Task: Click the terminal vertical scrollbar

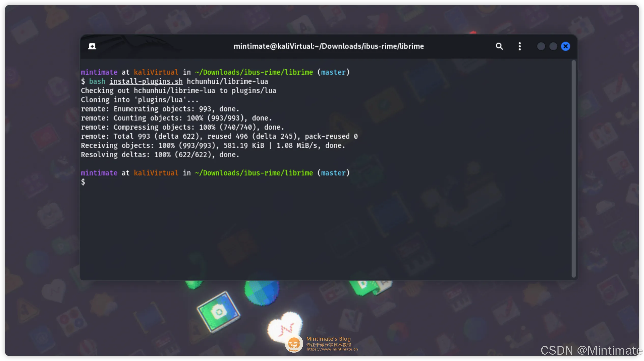Action: click(x=573, y=169)
